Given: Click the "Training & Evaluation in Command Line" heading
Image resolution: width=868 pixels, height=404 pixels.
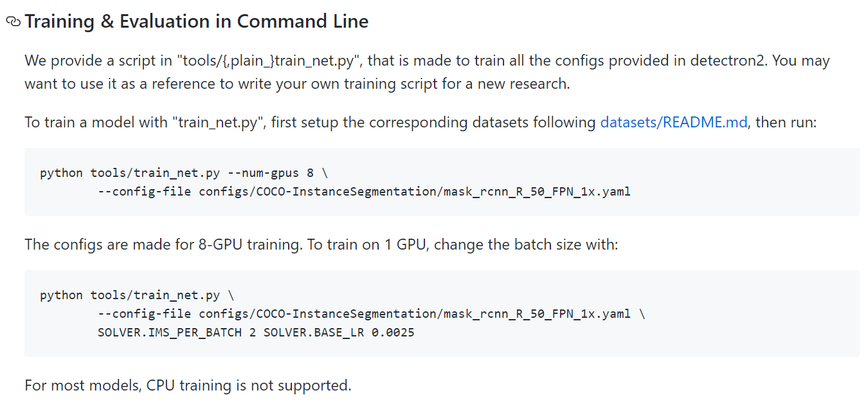Looking at the screenshot, I should point(196,21).
